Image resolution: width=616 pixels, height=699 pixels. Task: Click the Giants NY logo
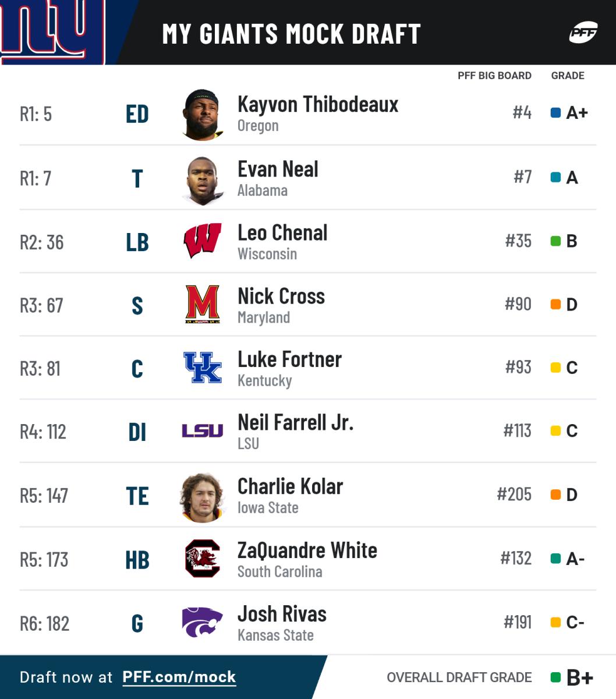[x=52, y=30]
